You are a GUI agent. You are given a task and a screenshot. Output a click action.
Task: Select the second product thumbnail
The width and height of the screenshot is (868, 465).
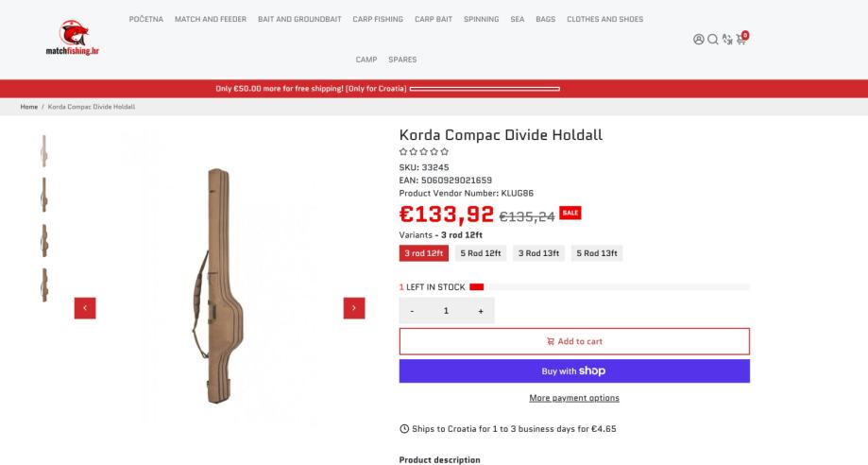pos(43,195)
